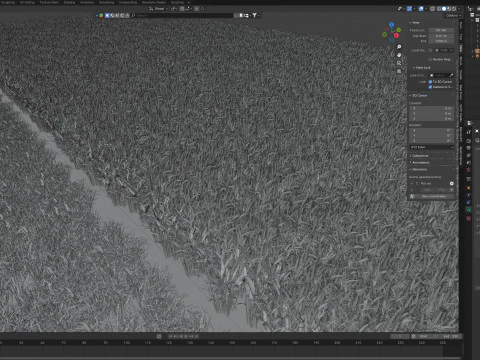Open the pivot point dropdown
The height and width of the screenshot is (360, 480).
[x=174, y=8]
